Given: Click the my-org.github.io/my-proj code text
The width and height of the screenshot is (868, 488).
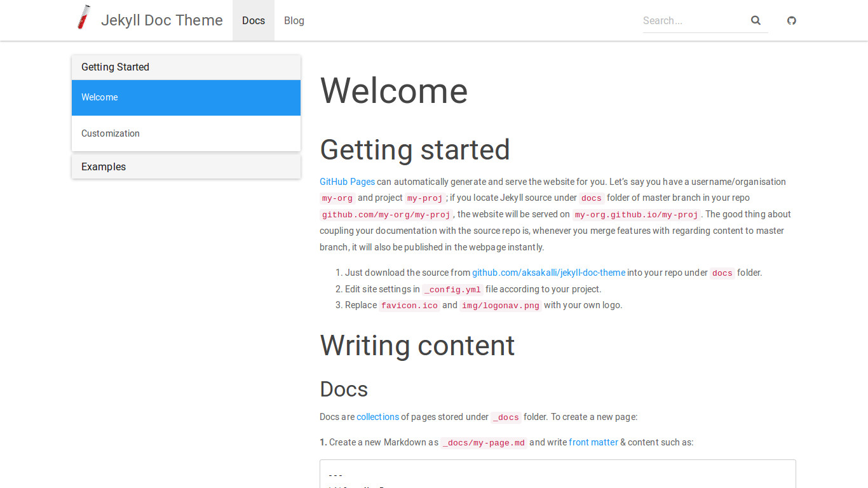Looking at the screenshot, I should point(636,215).
